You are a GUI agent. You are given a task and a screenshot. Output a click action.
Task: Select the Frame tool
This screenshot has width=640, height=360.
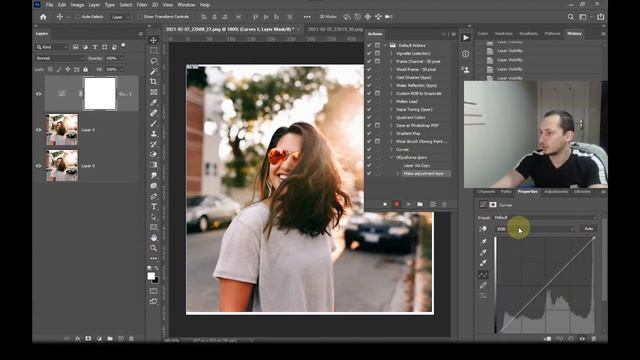coord(153,92)
